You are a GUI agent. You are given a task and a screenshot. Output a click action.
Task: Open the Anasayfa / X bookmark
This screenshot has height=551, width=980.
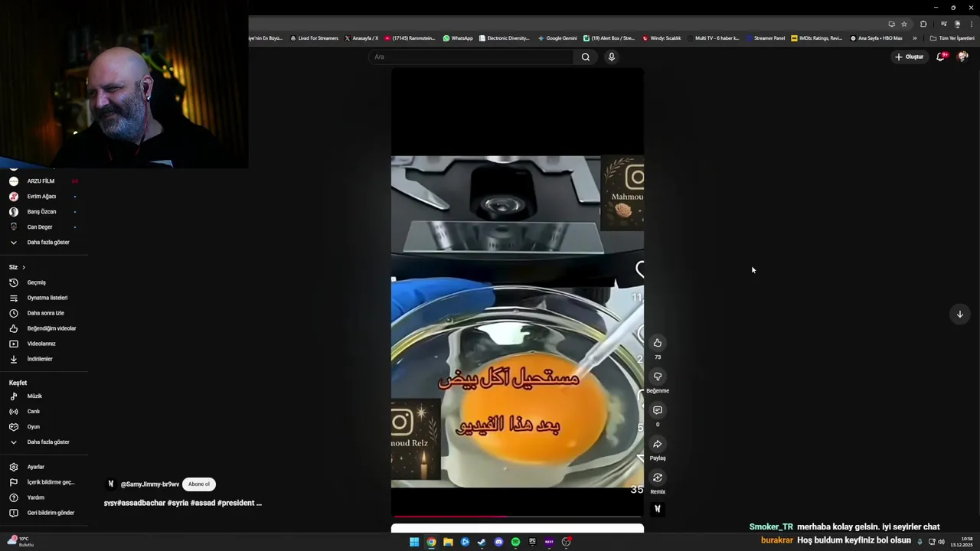(x=361, y=38)
